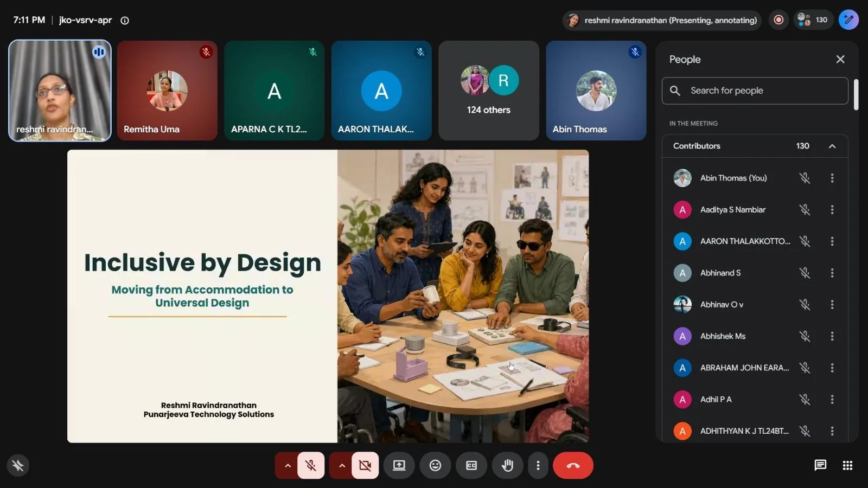Image resolution: width=868 pixels, height=488 pixels.
Task: Click mute icon beside Abin Thomas (You)
Action: coord(805,178)
